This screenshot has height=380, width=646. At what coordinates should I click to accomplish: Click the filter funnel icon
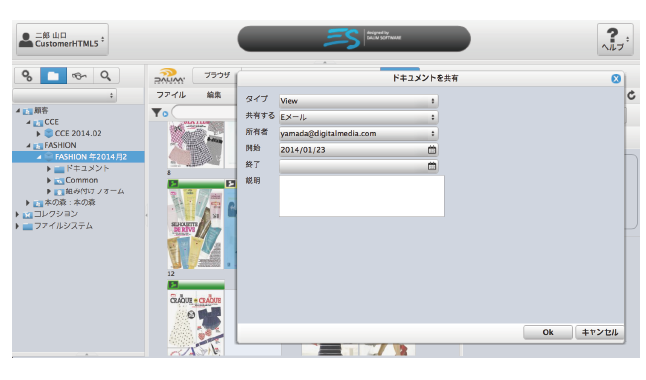click(x=156, y=113)
